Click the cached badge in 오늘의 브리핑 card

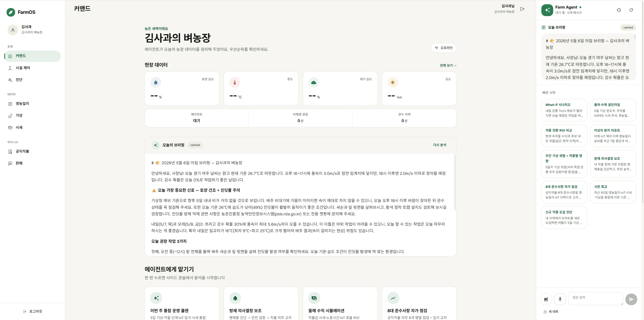click(195, 145)
